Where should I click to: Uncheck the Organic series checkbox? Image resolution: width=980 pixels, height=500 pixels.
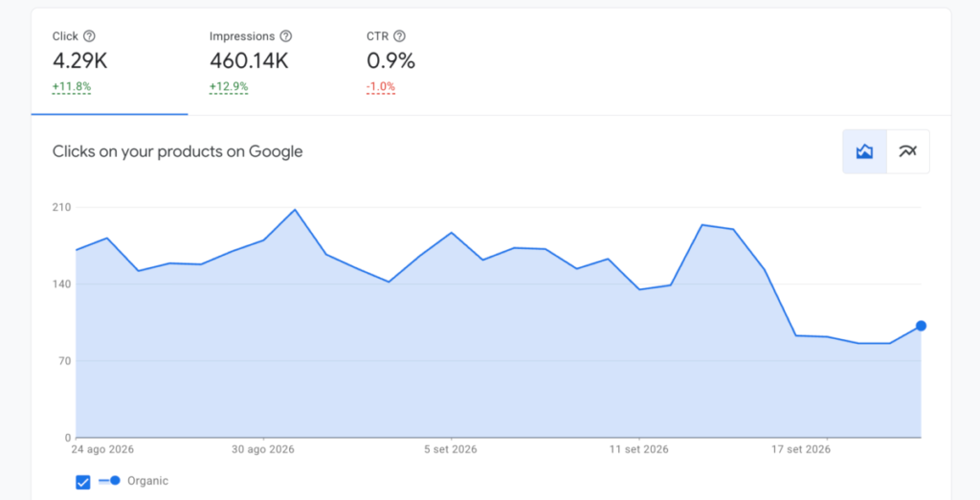coord(83,482)
